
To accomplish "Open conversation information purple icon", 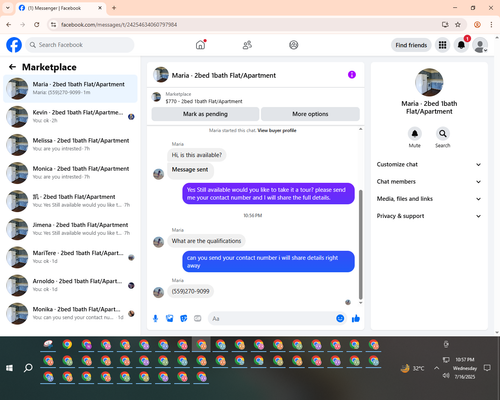I will click(x=352, y=75).
